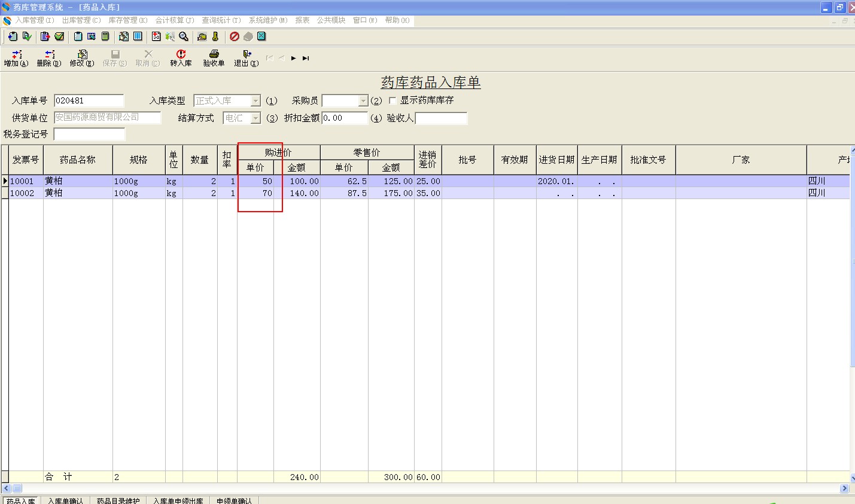Click the retail unit price 62.5
The height and width of the screenshot is (504, 855).
(344, 181)
